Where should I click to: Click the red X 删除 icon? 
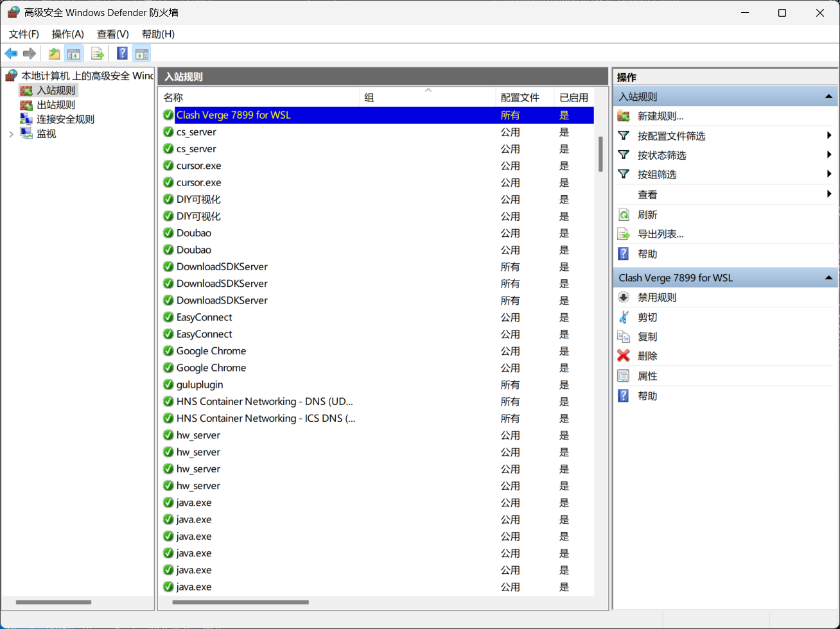pyautogui.click(x=624, y=356)
